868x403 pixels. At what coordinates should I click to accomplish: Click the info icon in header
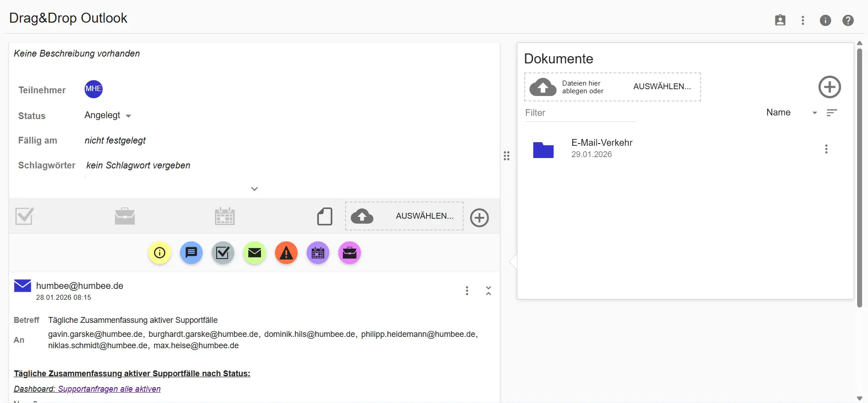[825, 20]
